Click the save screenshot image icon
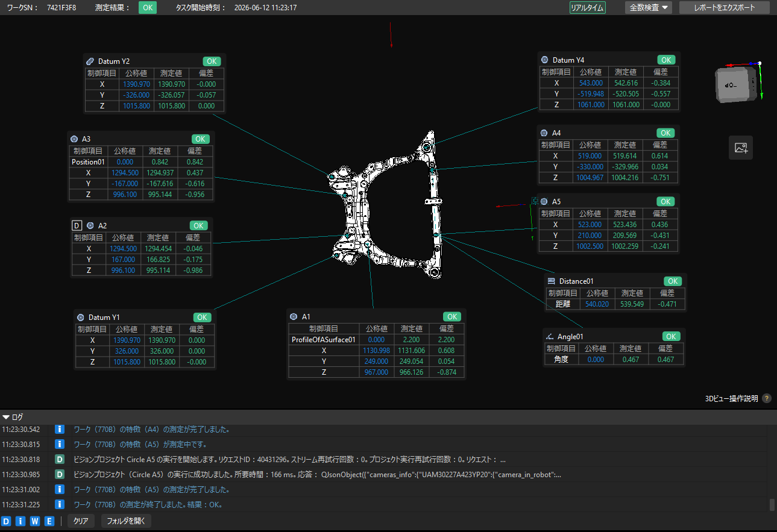The height and width of the screenshot is (532, 777). point(740,148)
